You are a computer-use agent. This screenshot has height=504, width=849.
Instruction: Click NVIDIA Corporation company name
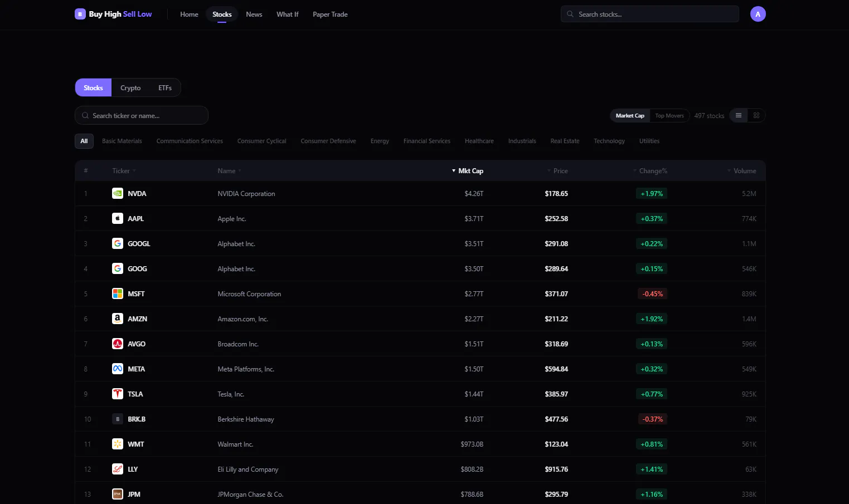[246, 194]
